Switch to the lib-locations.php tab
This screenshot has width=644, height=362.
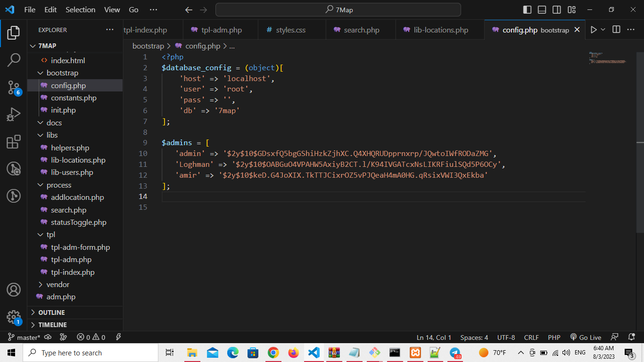click(x=440, y=30)
